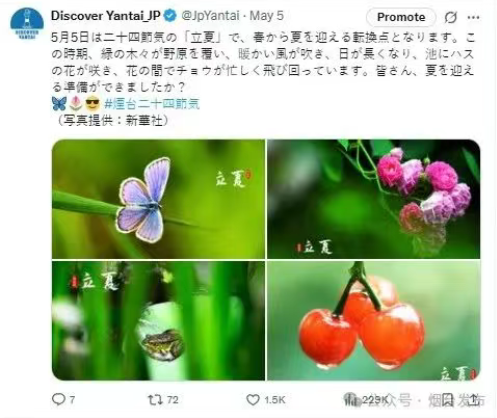The image size is (497, 418).
Task: Like the post with the heart icon
Action: [x=253, y=399]
